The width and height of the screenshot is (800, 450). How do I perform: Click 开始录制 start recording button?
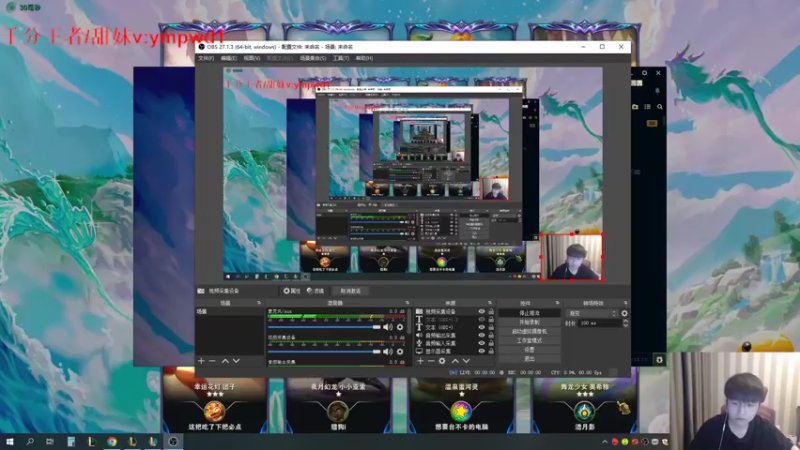(529, 322)
